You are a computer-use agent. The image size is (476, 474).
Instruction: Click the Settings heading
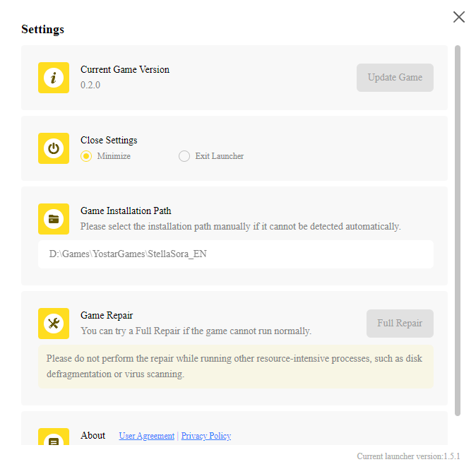coord(43,30)
